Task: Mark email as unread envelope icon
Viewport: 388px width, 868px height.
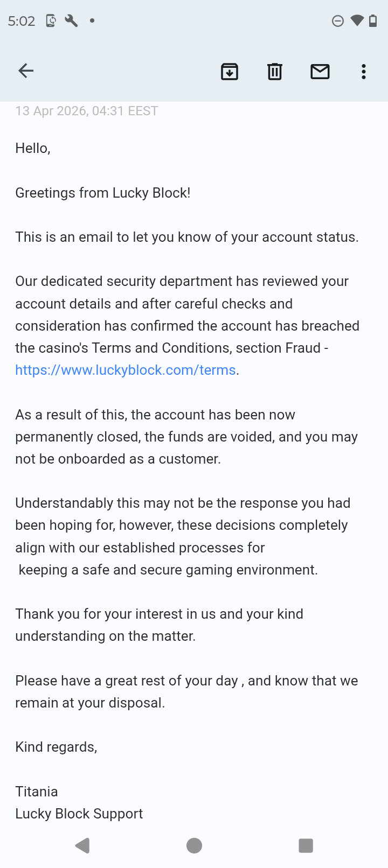Action: coord(320,71)
